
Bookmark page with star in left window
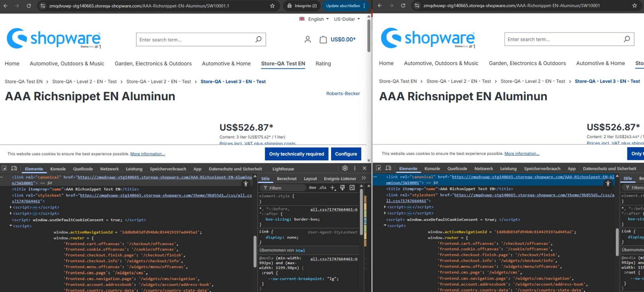[272, 6]
